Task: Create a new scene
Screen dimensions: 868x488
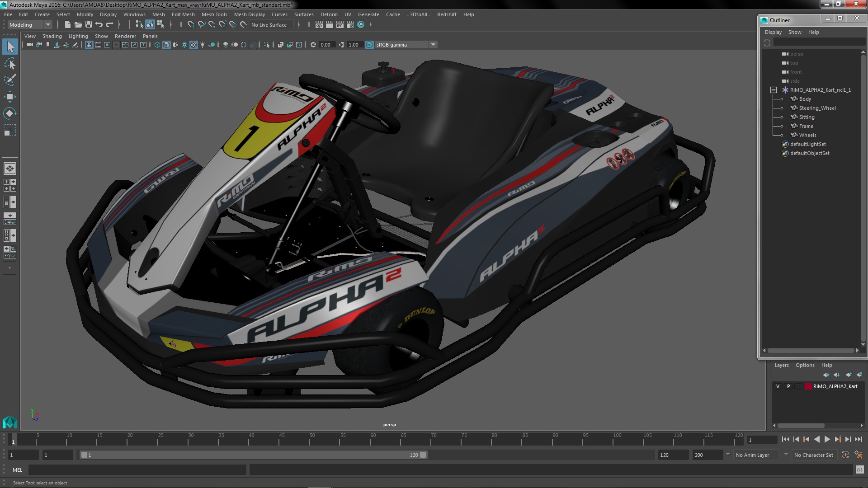Action: pos(68,25)
